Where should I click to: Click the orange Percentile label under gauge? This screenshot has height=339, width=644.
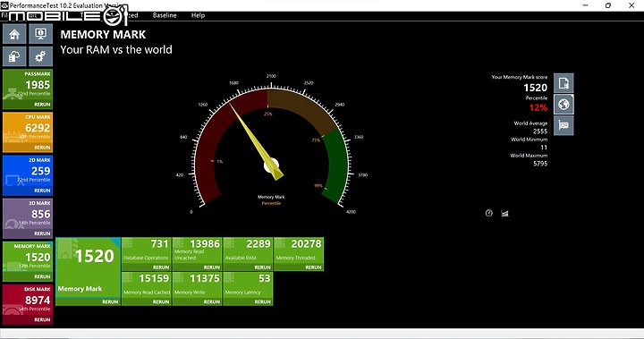pos(271,203)
